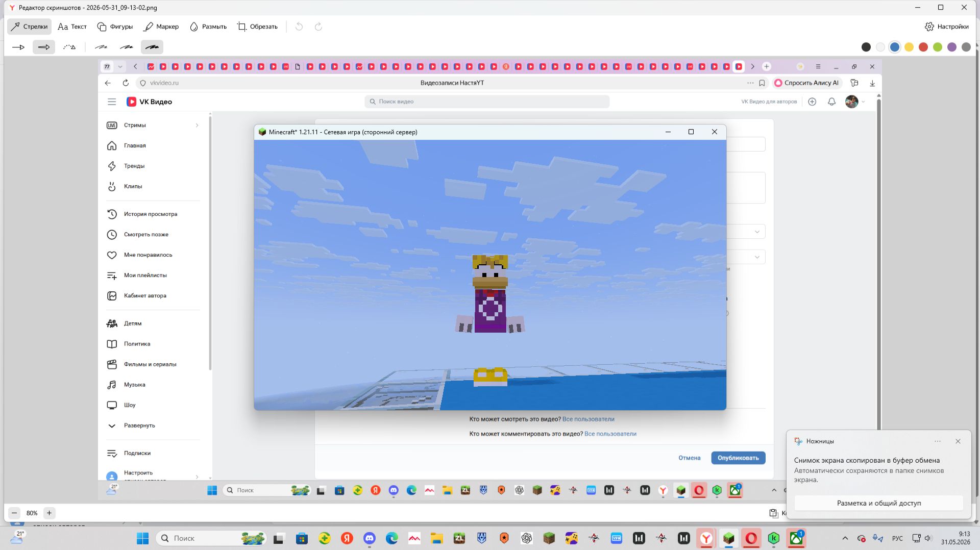Open the network icon in the system tray

(x=917, y=538)
